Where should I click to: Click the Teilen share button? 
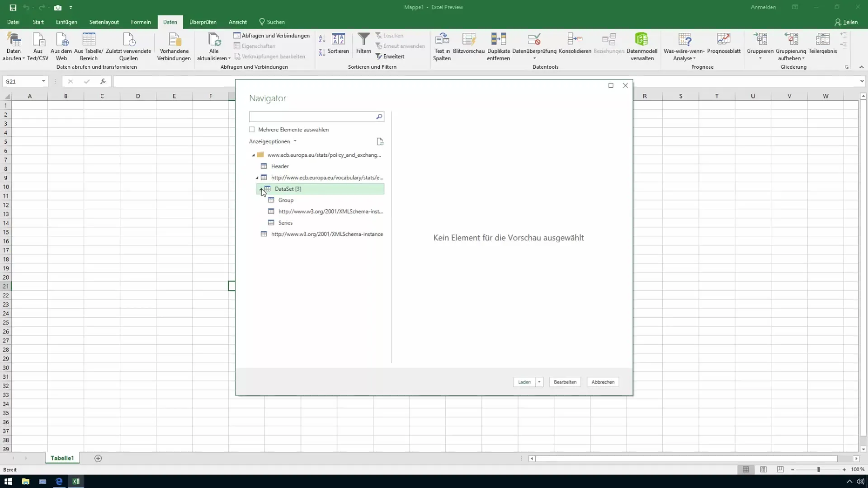click(846, 22)
